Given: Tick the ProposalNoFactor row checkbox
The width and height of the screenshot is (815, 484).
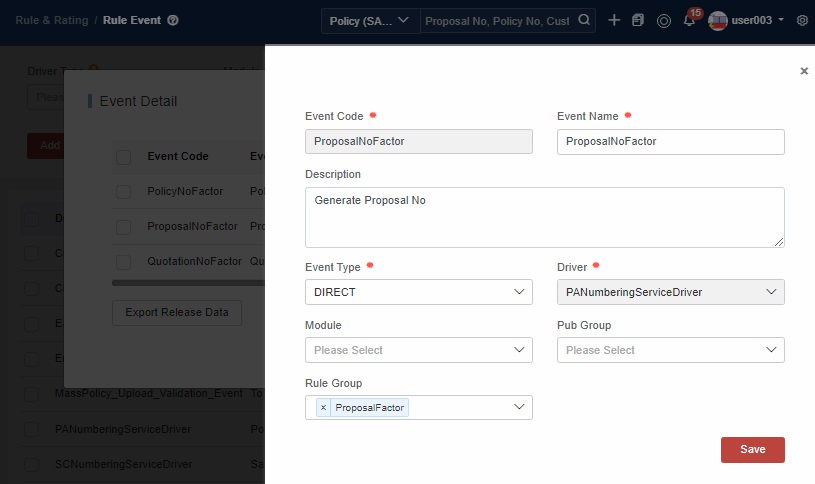Looking at the screenshot, I should click(123, 226).
